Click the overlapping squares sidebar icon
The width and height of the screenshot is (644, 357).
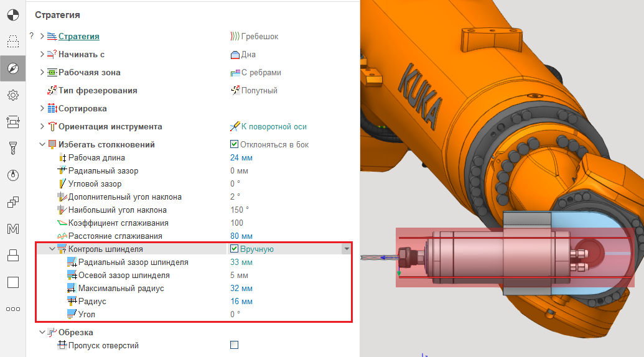coord(12,202)
